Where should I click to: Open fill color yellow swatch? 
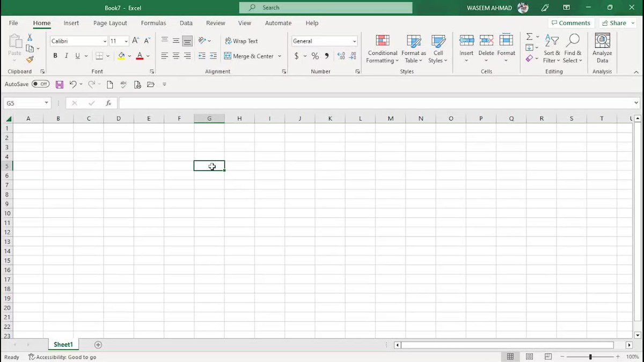coord(121,56)
